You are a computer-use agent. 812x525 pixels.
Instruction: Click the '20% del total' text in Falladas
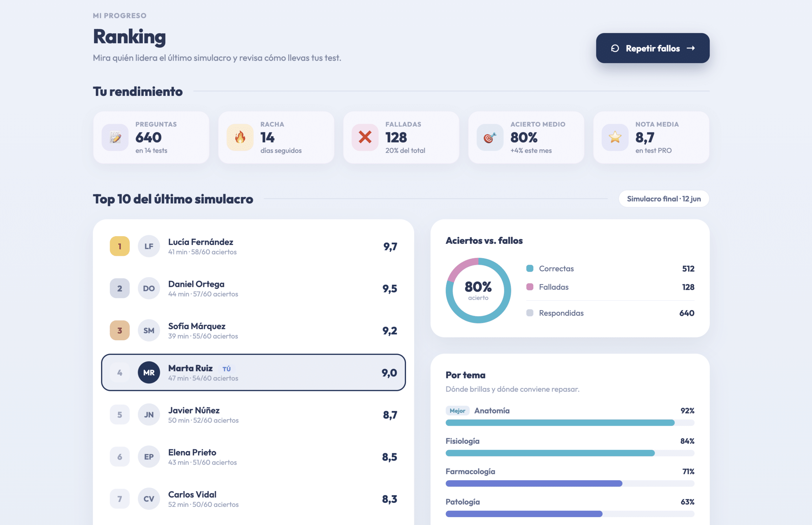coord(405,150)
